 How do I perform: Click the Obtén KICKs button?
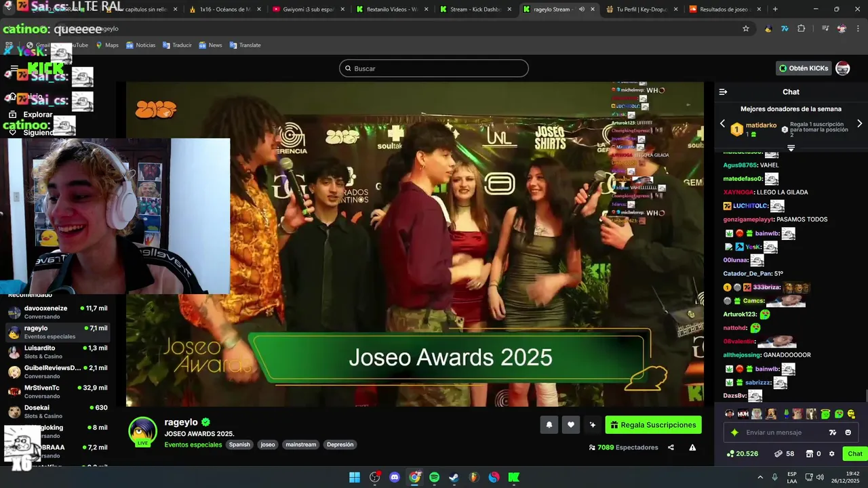[804, 68]
